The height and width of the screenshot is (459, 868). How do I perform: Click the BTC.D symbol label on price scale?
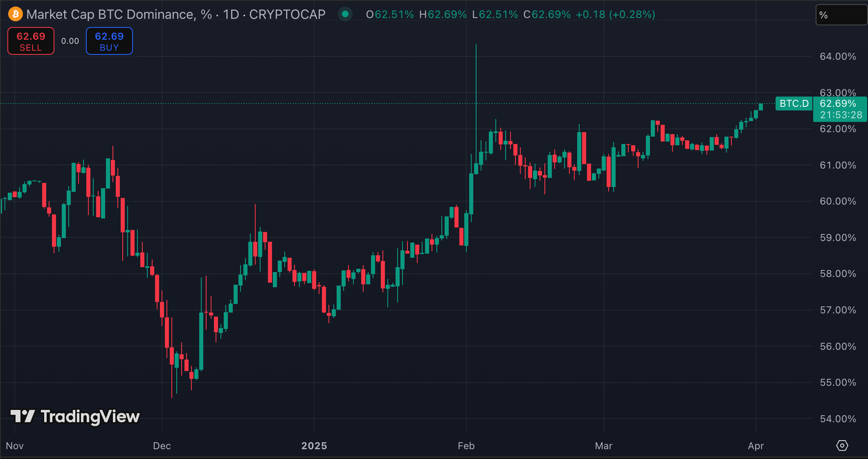coord(794,103)
